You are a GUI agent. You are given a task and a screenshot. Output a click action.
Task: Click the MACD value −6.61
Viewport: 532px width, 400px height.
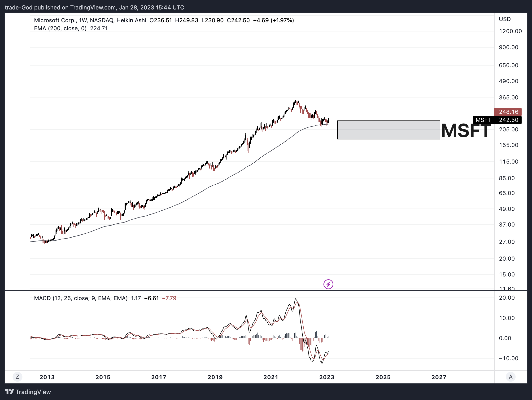pos(152,298)
